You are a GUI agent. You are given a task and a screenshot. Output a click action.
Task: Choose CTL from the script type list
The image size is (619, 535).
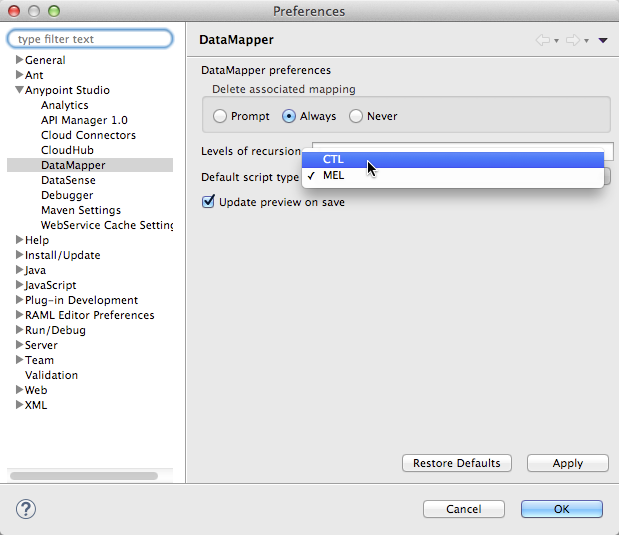333,159
